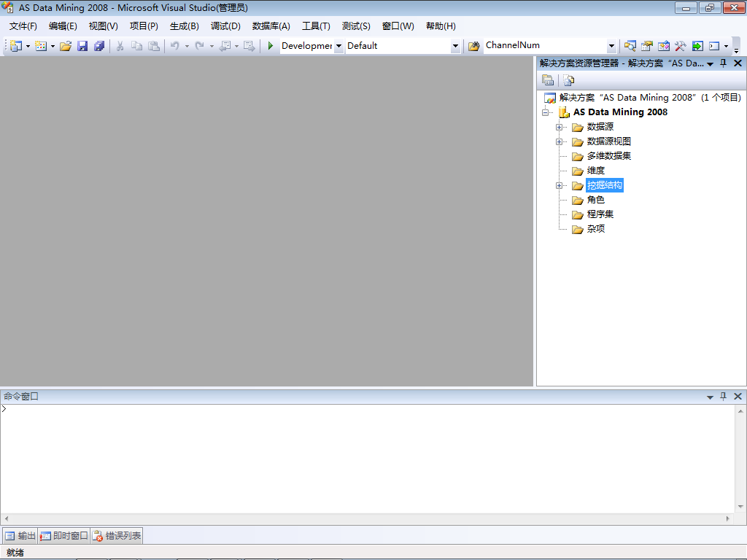Open the 文件(F) menu
Image resolution: width=747 pixels, height=560 pixels.
click(x=23, y=26)
